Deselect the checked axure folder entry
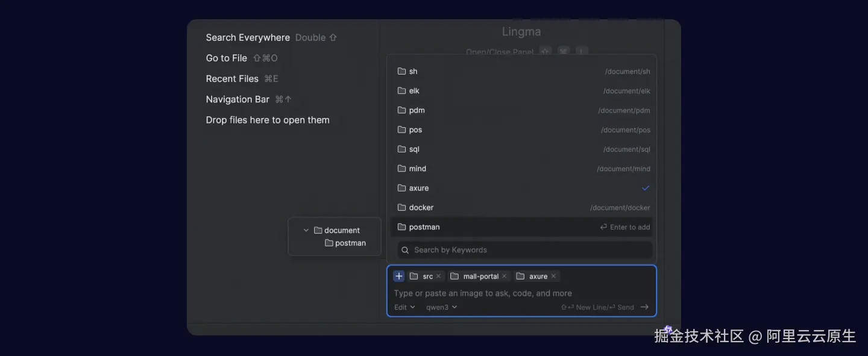This screenshot has height=356, width=868. pos(523,188)
